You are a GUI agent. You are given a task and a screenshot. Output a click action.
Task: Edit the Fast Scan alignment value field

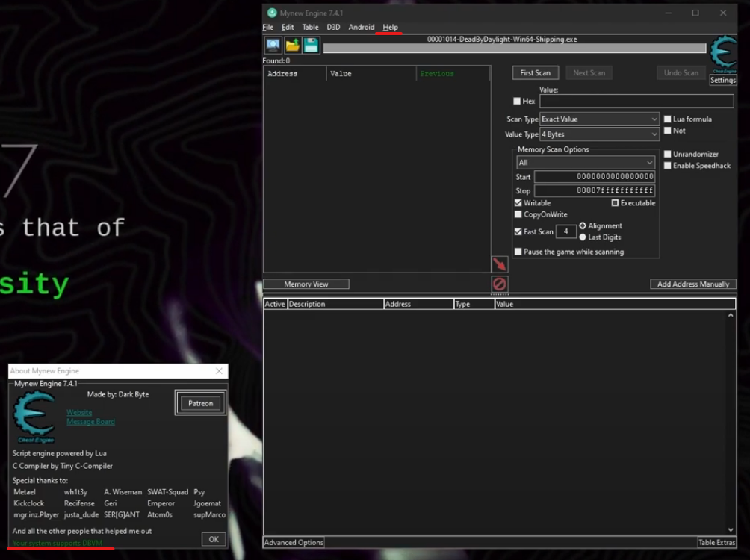(x=565, y=231)
